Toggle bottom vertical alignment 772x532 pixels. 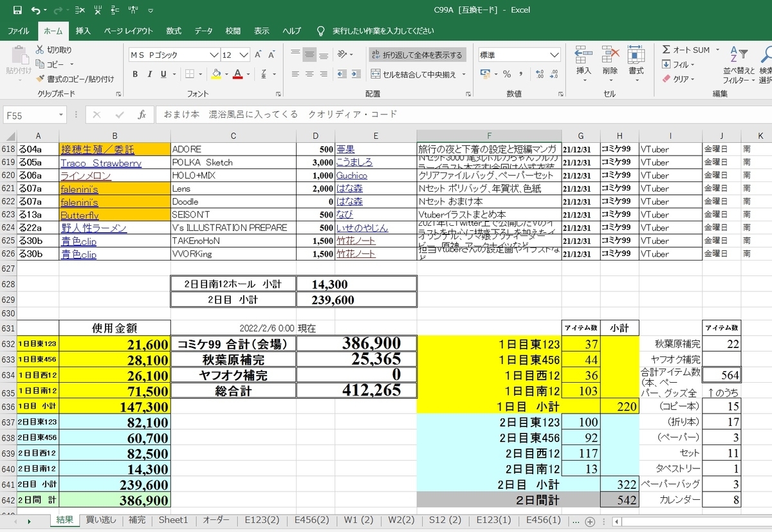tap(325, 55)
